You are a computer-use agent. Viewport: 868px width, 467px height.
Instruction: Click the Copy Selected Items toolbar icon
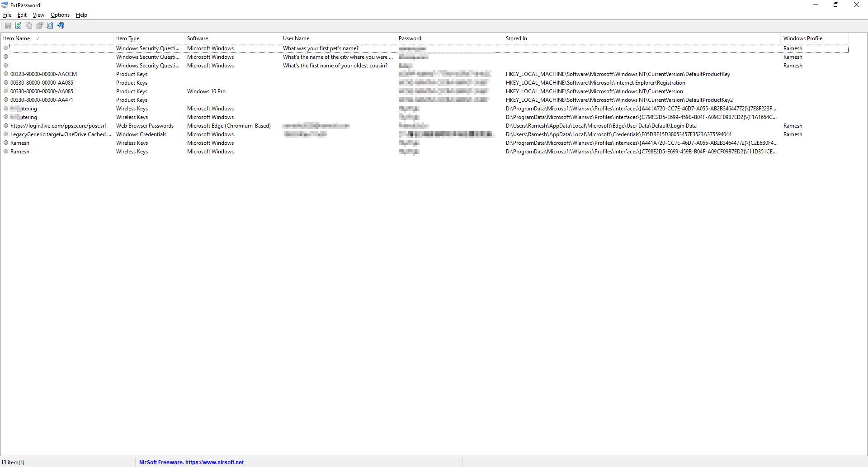[29, 26]
